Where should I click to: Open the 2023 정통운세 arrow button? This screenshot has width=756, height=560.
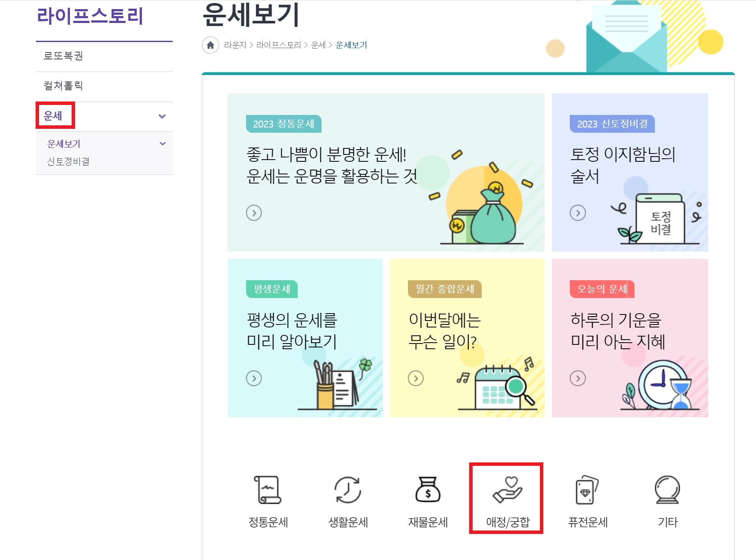click(x=253, y=213)
